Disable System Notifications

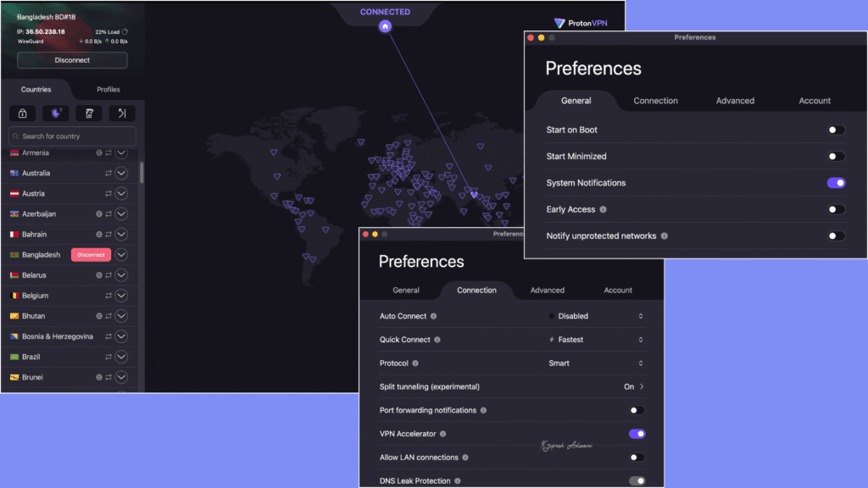coord(836,183)
